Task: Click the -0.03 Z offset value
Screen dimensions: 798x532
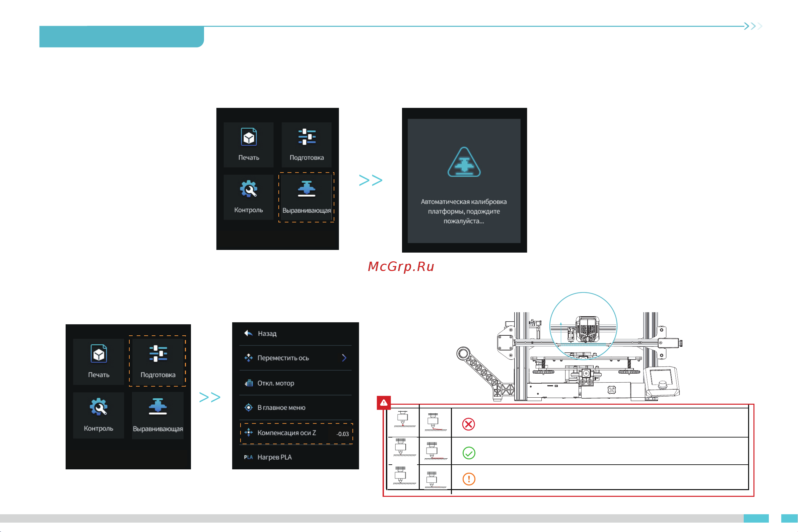Action: pyautogui.click(x=342, y=434)
